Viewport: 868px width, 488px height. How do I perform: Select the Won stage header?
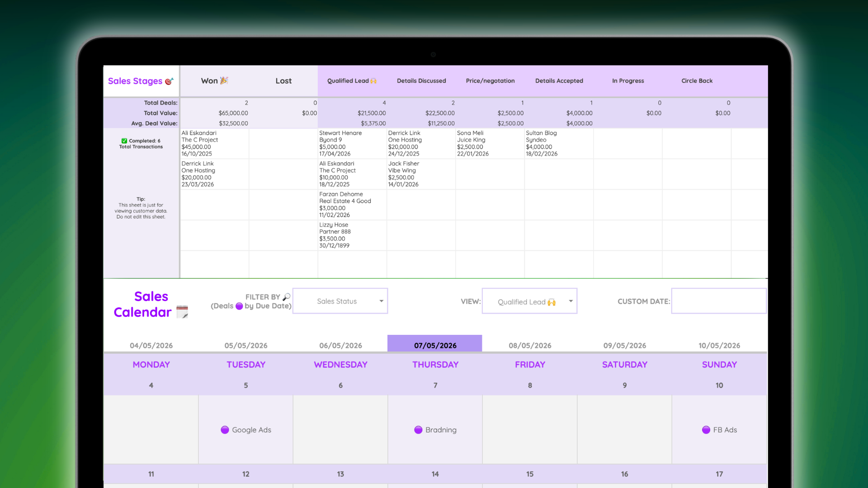tap(215, 81)
